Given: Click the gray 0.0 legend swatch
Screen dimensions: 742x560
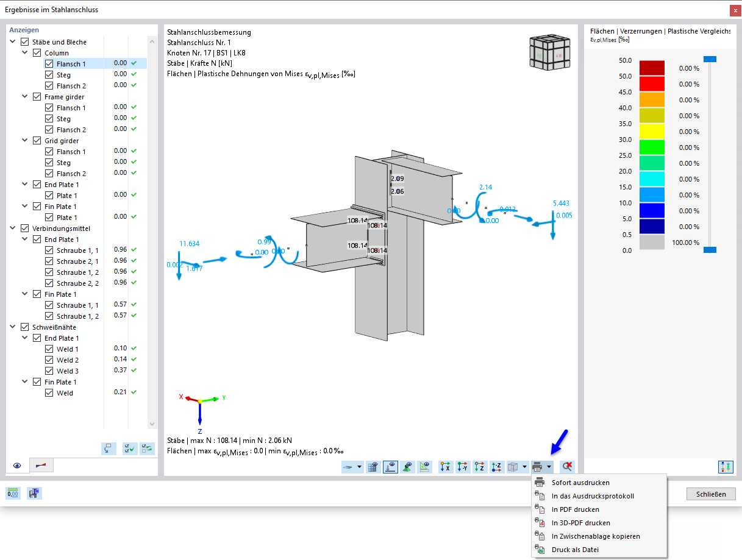Looking at the screenshot, I should pyautogui.click(x=651, y=242).
